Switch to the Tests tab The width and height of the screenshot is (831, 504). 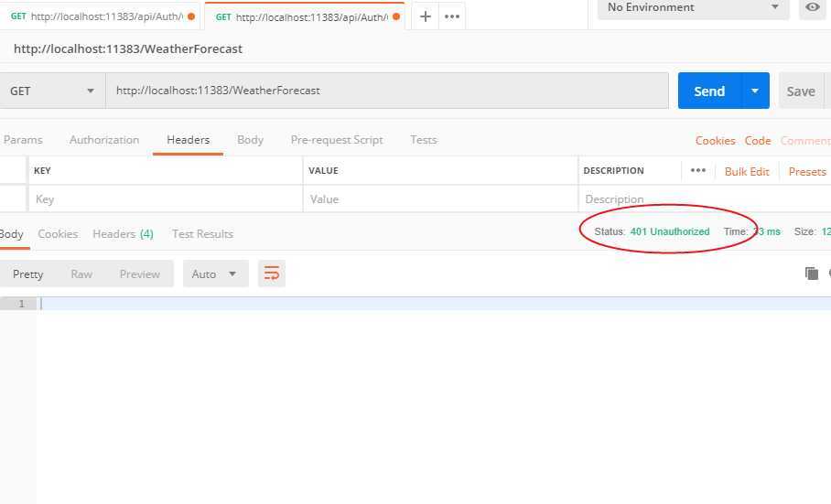click(x=424, y=140)
